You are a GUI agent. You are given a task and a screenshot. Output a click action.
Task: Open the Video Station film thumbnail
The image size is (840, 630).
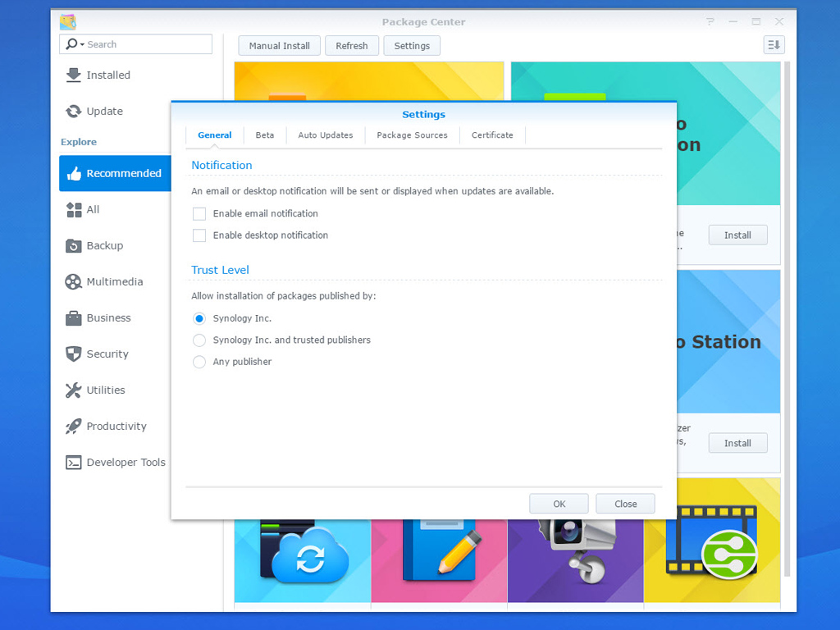click(x=712, y=541)
